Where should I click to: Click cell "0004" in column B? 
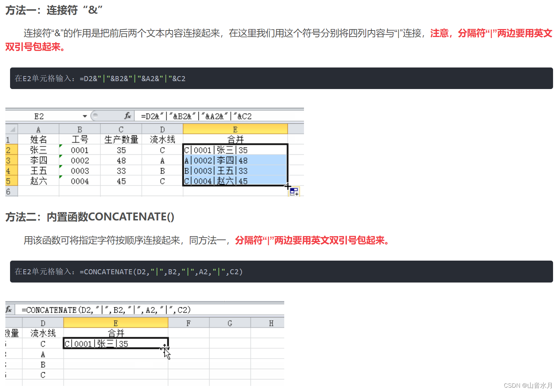pos(80,181)
